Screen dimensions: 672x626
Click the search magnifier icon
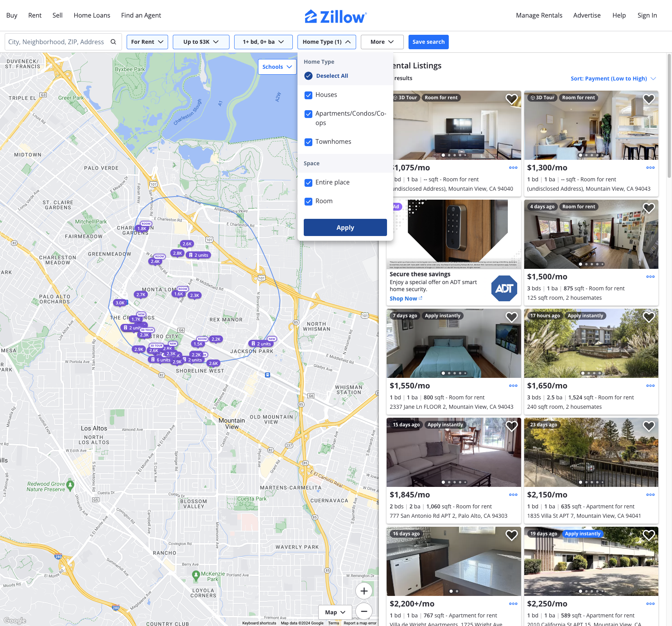(x=113, y=42)
